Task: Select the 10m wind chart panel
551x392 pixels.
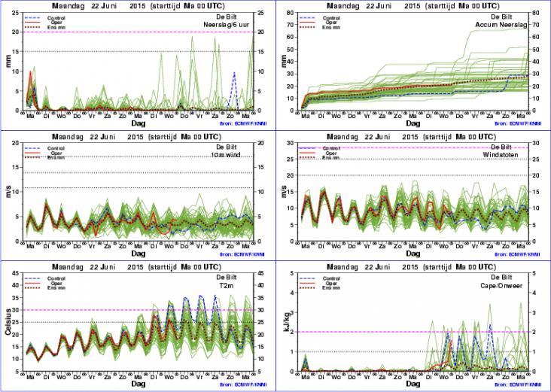Action: pyautogui.click(x=139, y=199)
